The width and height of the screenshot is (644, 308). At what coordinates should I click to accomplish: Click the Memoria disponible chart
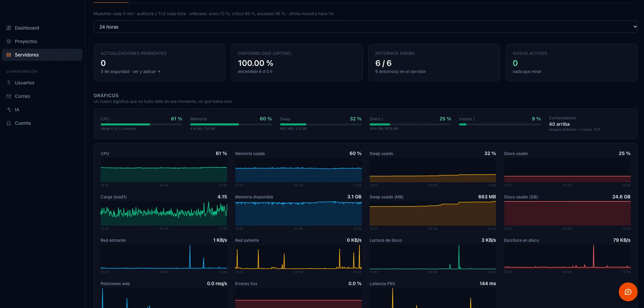298,214
